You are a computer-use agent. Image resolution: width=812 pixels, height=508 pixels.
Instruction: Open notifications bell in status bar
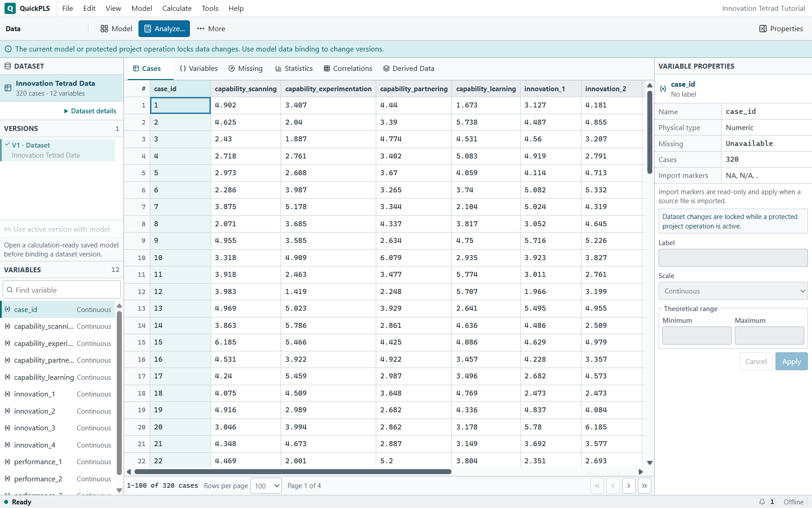click(x=762, y=502)
